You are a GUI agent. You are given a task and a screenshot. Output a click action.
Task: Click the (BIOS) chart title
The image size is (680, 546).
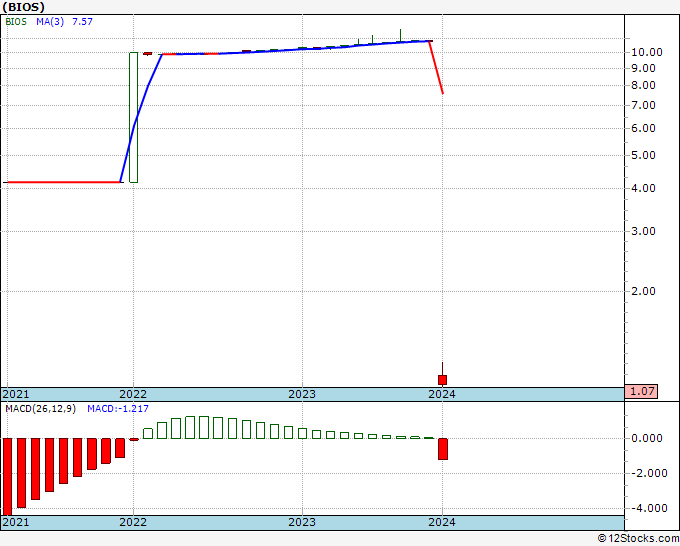point(23,7)
